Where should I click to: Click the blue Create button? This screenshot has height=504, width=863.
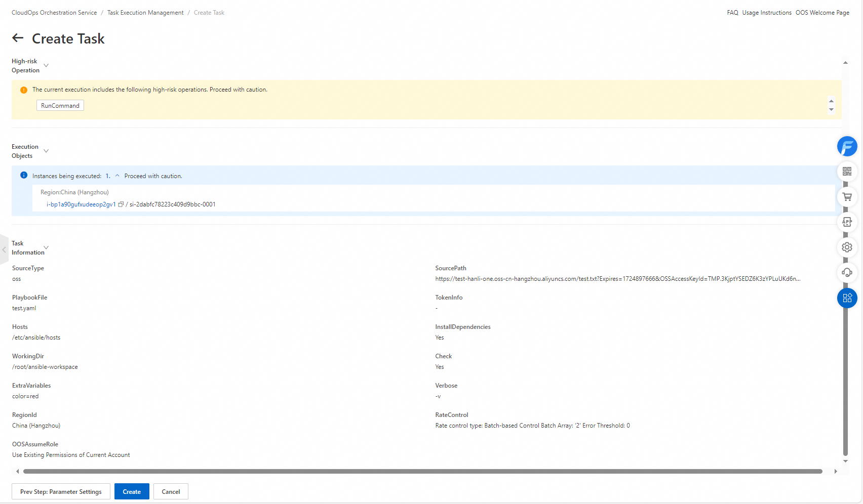tap(132, 491)
